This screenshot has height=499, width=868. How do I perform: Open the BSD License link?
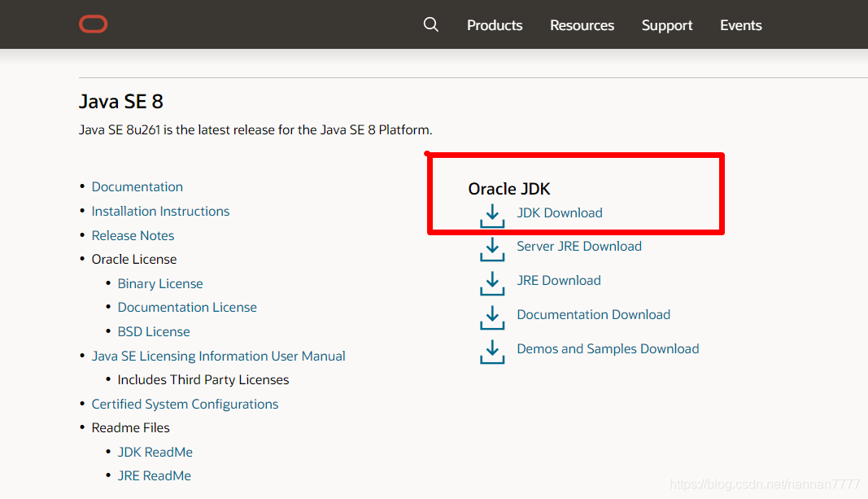153,332
